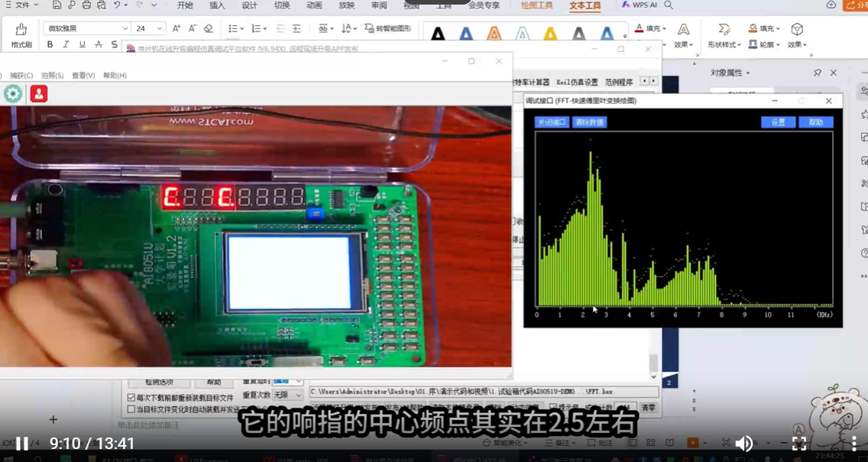Toggle bold formatting
The width and height of the screenshot is (868, 462).
click(50, 44)
